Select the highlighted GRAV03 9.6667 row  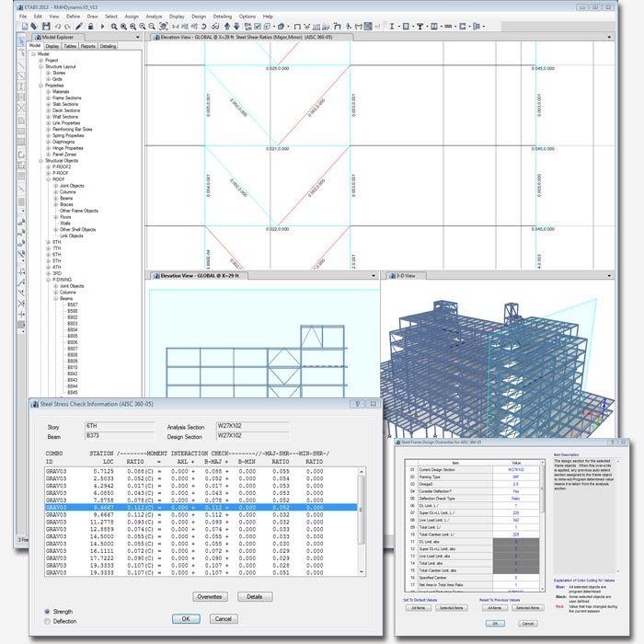click(x=201, y=507)
